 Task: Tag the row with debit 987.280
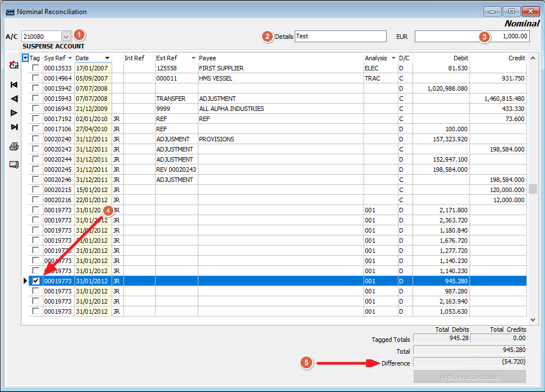coord(36,291)
